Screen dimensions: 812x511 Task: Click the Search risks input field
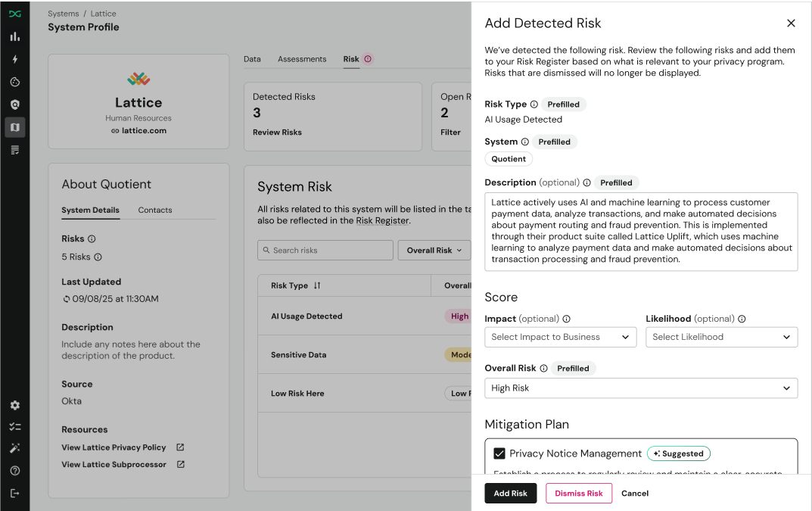[x=325, y=250]
